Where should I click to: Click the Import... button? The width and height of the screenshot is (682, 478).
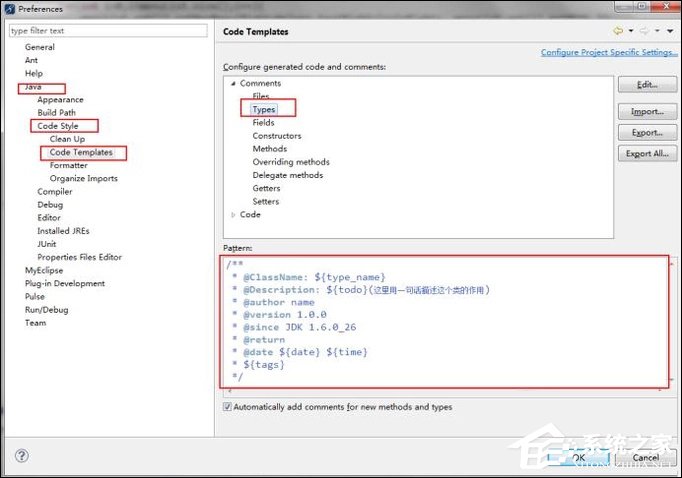pyautogui.click(x=647, y=111)
